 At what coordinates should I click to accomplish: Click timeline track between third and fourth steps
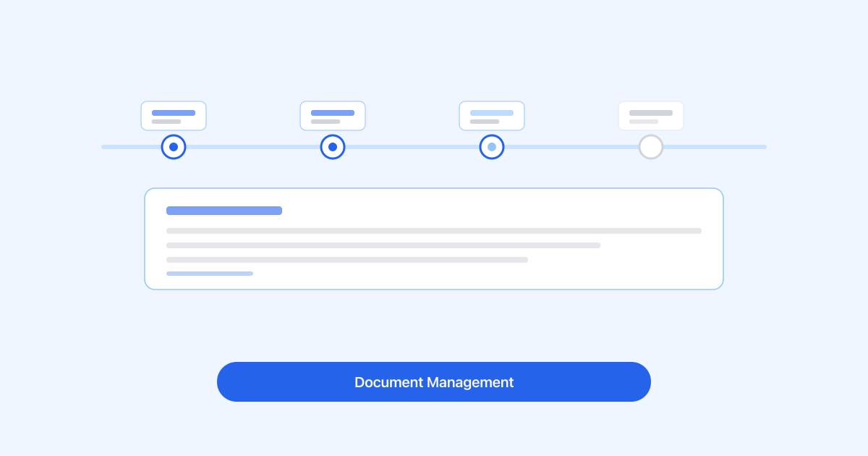[x=571, y=147]
